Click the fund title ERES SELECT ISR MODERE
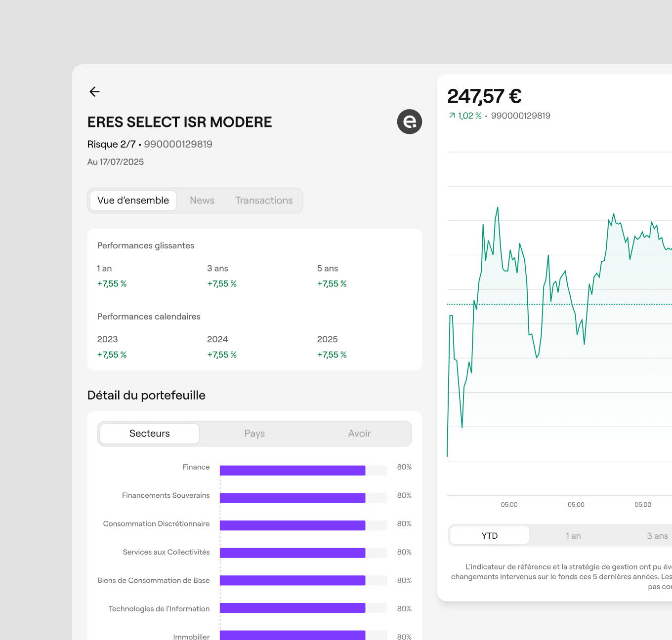 [180, 122]
